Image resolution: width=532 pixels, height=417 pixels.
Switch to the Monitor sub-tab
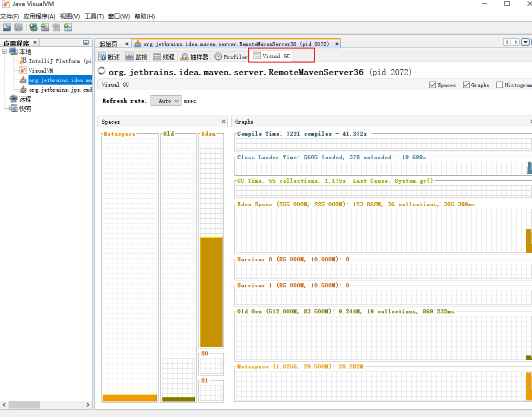(x=136, y=57)
